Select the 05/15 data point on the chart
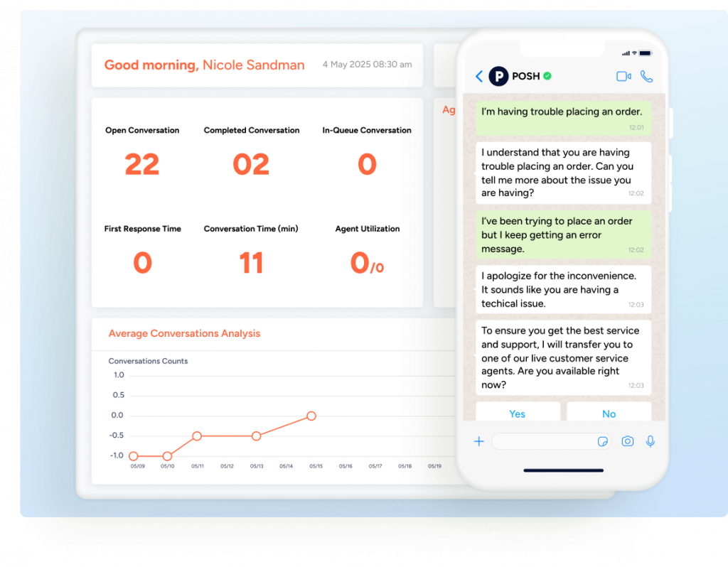Image resolution: width=728 pixels, height=567 pixels. [x=311, y=416]
